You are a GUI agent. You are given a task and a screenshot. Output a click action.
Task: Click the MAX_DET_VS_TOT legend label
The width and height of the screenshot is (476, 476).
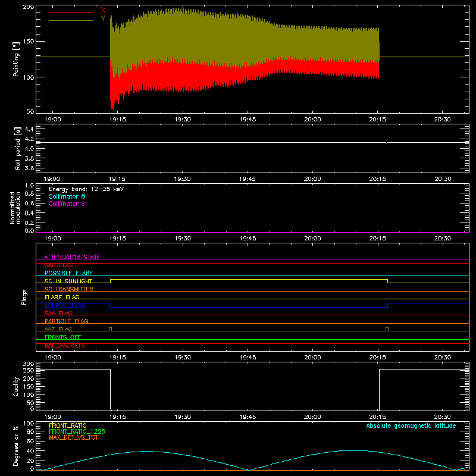[x=74, y=437]
